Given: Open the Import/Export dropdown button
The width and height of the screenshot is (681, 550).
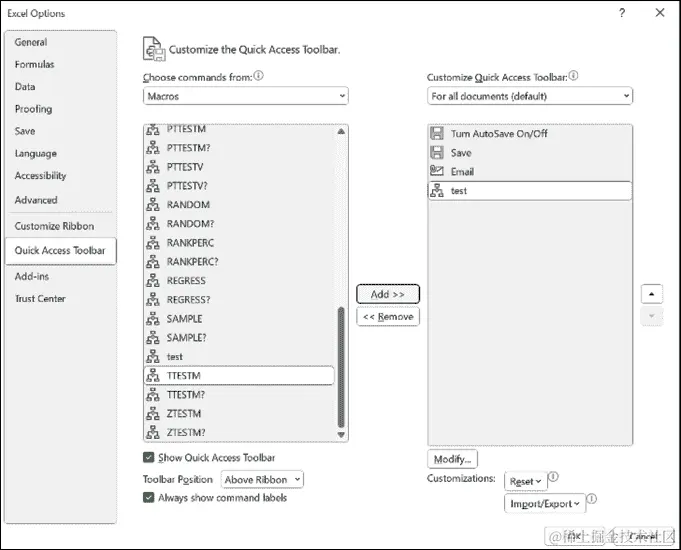Looking at the screenshot, I should coord(545,504).
